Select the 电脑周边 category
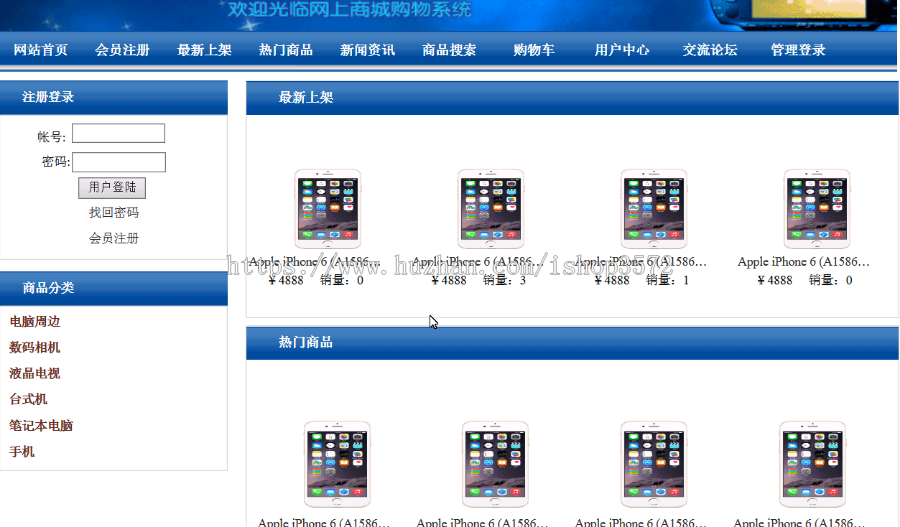The image size is (900, 527). coord(34,321)
